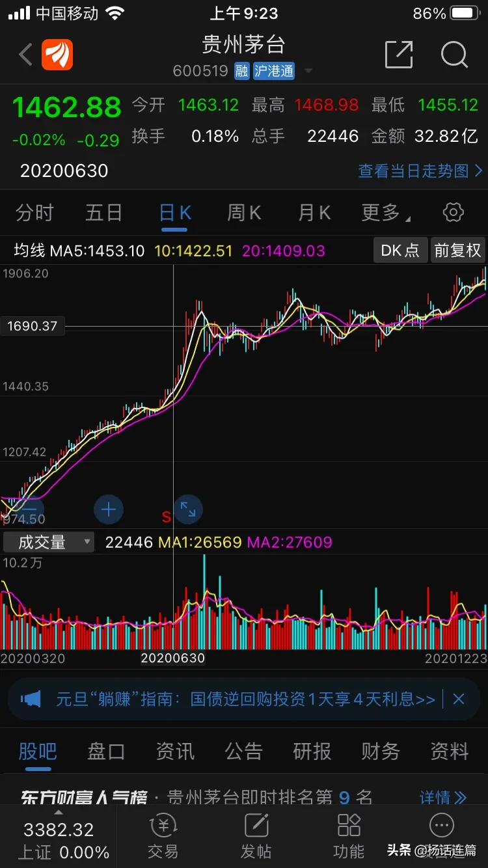
Task: Tap the megaphone announcement icon
Action: [x=31, y=699]
